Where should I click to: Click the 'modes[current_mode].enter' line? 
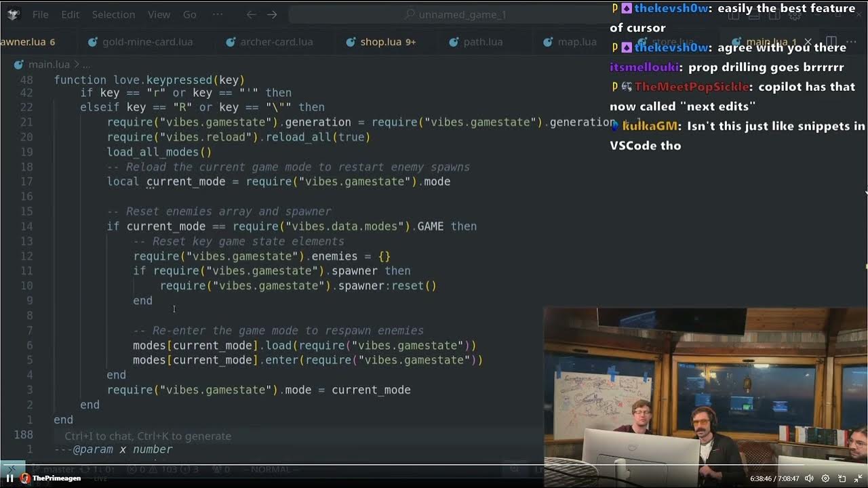pyautogui.click(x=308, y=360)
